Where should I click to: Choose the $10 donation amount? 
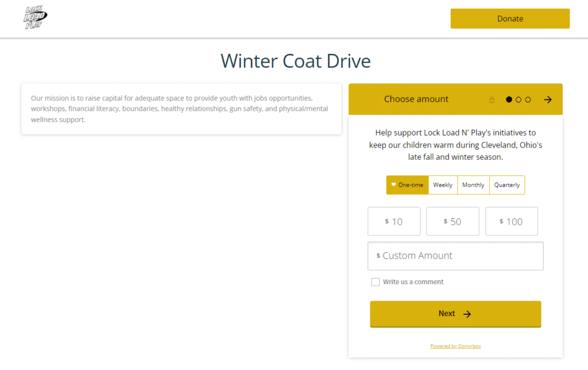click(394, 221)
